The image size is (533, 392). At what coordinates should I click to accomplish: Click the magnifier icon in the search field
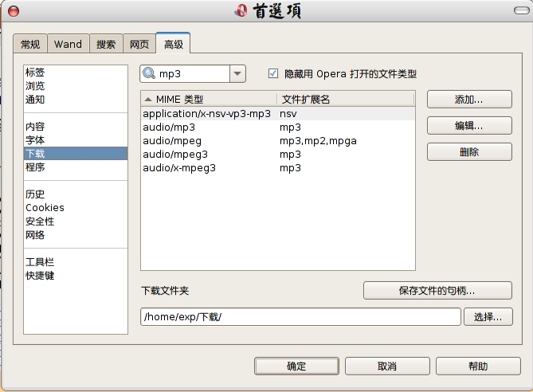click(x=149, y=73)
